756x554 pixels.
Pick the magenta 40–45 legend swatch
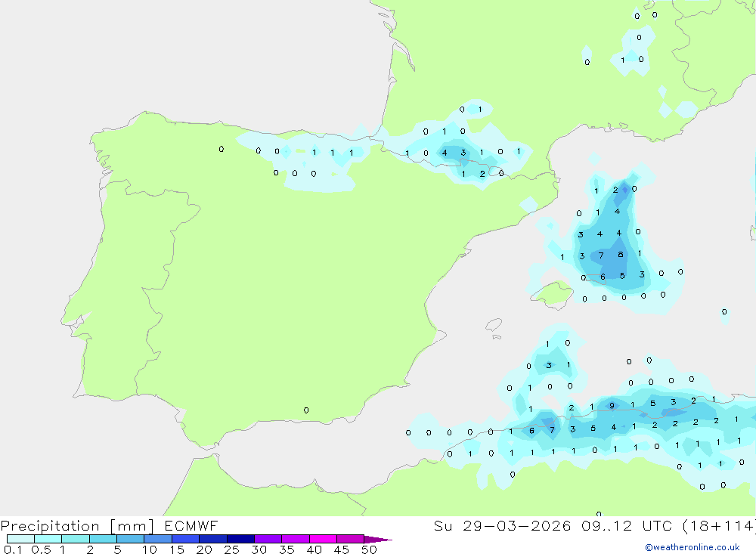click(323, 539)
